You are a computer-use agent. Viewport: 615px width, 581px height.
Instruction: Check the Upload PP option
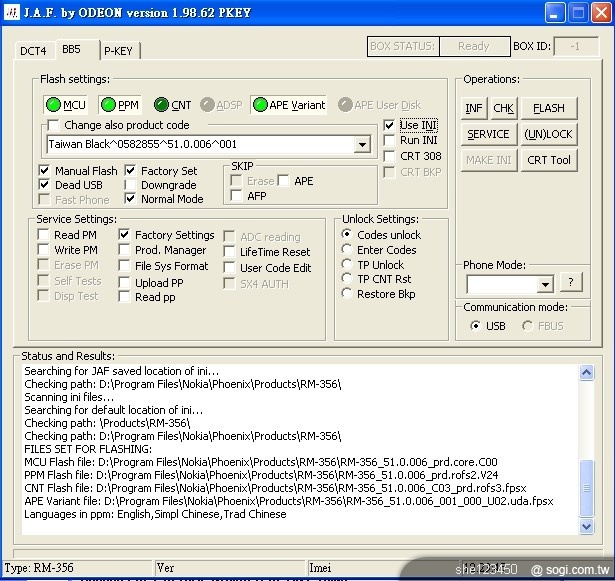[124, 282]
